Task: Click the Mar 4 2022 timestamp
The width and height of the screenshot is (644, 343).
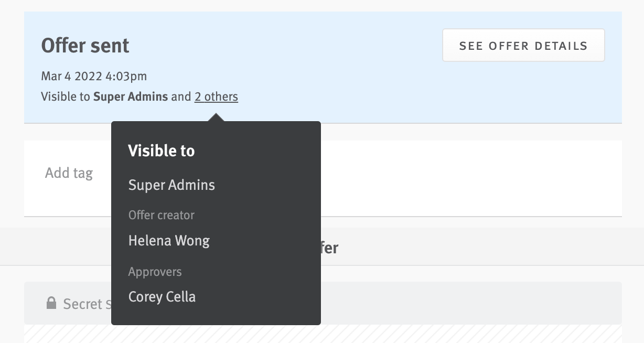Action: 94,76
